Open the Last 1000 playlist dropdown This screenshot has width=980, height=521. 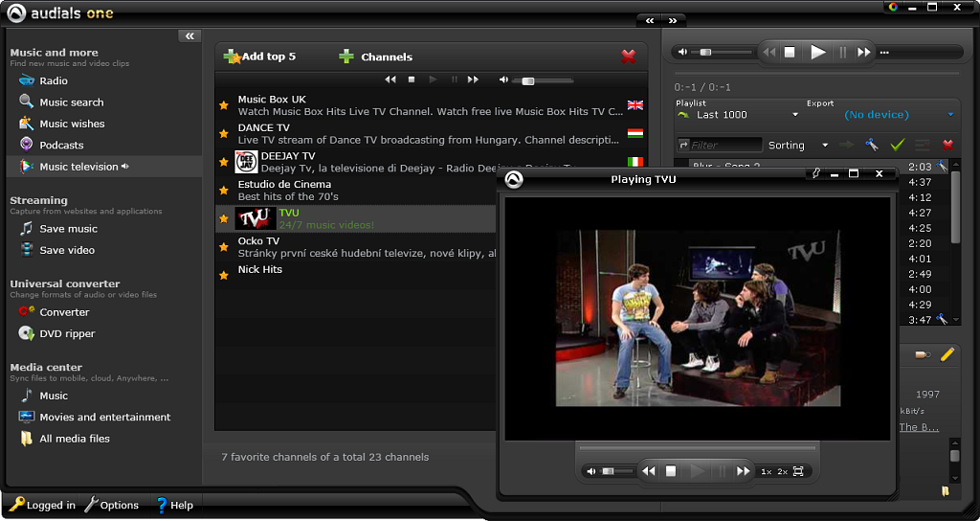point(738,115)
